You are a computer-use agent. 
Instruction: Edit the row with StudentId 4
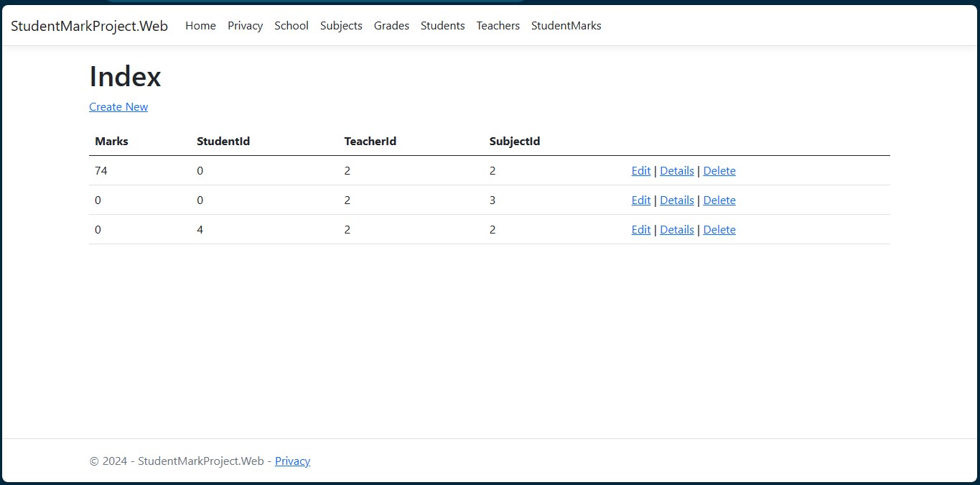[640, 230]
